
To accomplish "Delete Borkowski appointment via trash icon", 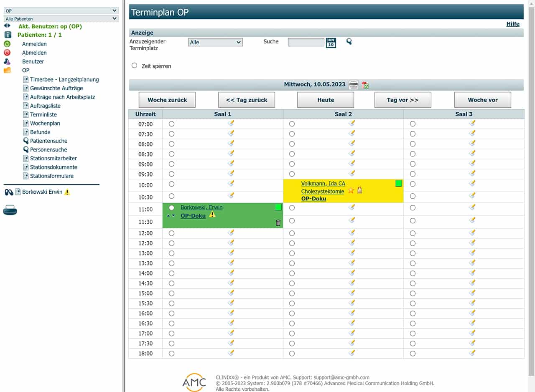I will pyautogui.click(x=278, y=223).
